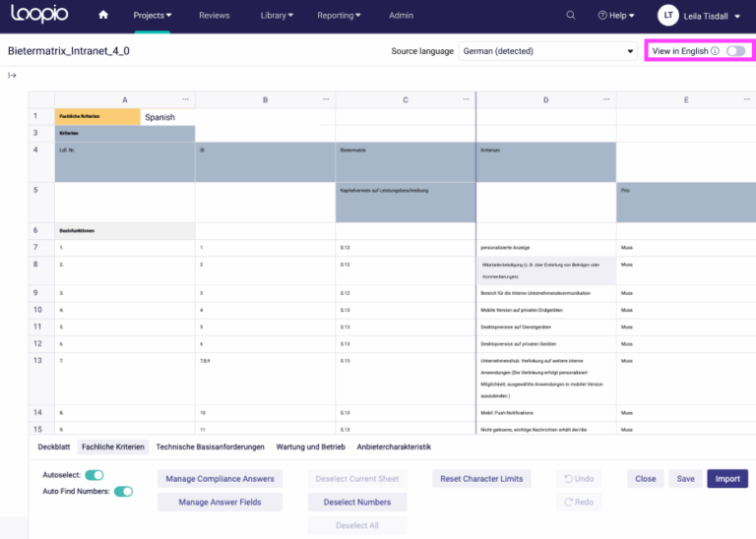Go to Admin in the navigation
The width and height of the screenshot is (756, 539).
point(402,16)
